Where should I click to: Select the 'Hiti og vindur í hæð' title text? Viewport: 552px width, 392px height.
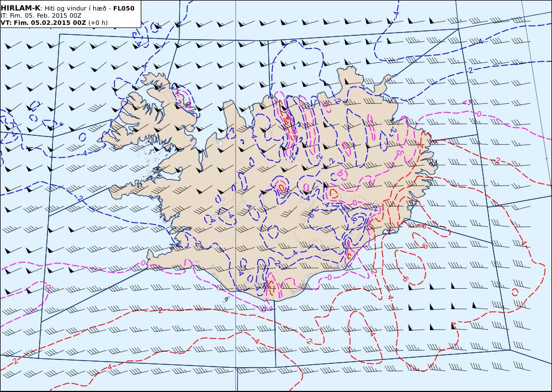click(x=75, y=8)
